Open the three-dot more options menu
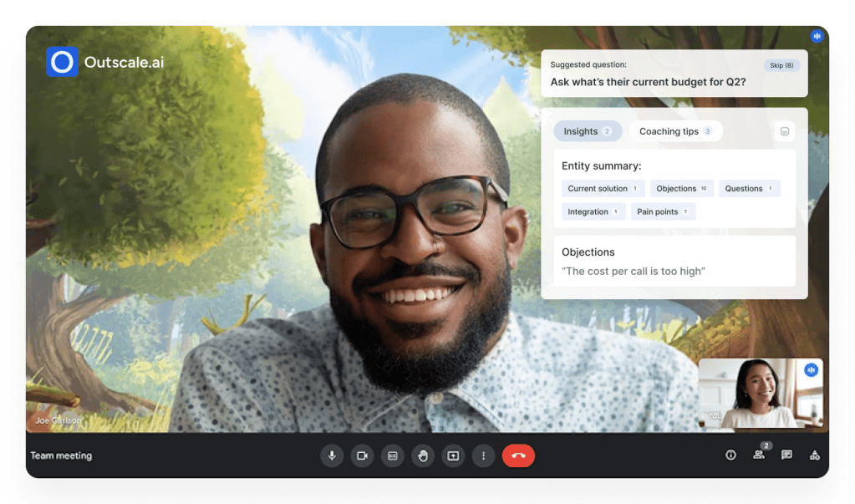Viewport: 855px width, 504px height. pyautogui.click(x=483, y=456)
